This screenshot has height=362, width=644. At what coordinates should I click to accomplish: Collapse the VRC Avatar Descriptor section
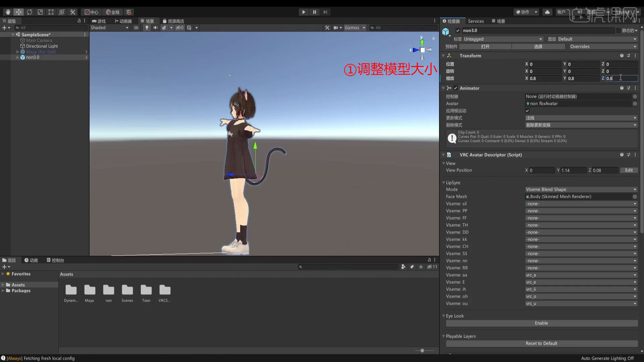443,155
